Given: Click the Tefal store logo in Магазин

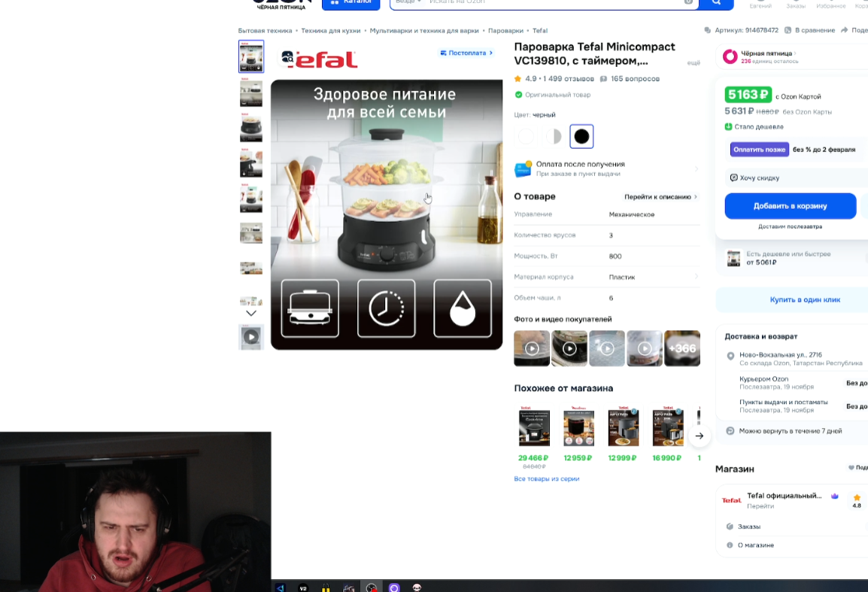Looking at the screenshot, I should (731, 500).
